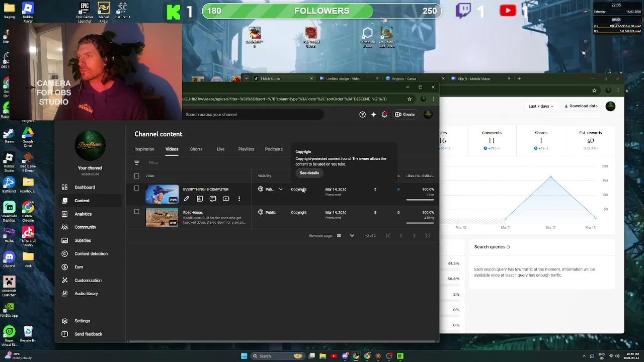This screenshot has width=644, height=362.
Task: Open a new tab in rear Chrome window
Action: (x=519, y=78)
